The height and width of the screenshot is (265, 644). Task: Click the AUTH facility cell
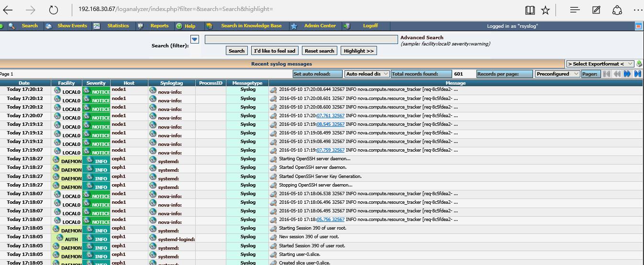(67, 238)
